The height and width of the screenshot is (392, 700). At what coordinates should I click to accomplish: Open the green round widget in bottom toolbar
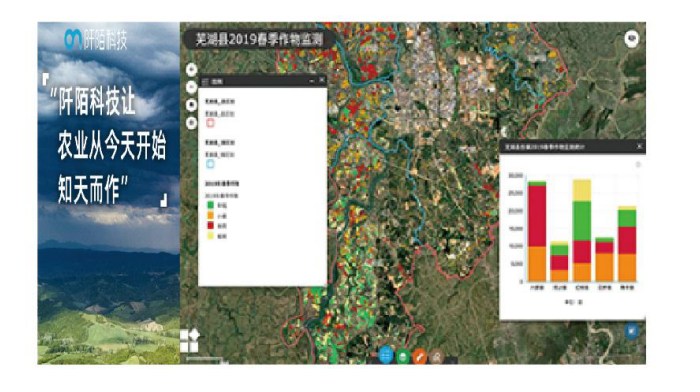pos(403,356)
